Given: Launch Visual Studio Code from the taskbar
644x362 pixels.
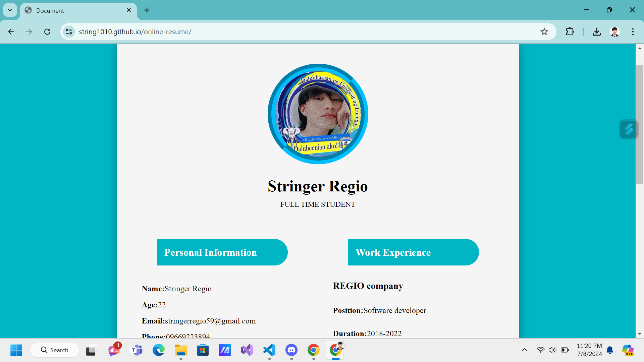Looking at the screenshot, I should (x=269, y=350).
